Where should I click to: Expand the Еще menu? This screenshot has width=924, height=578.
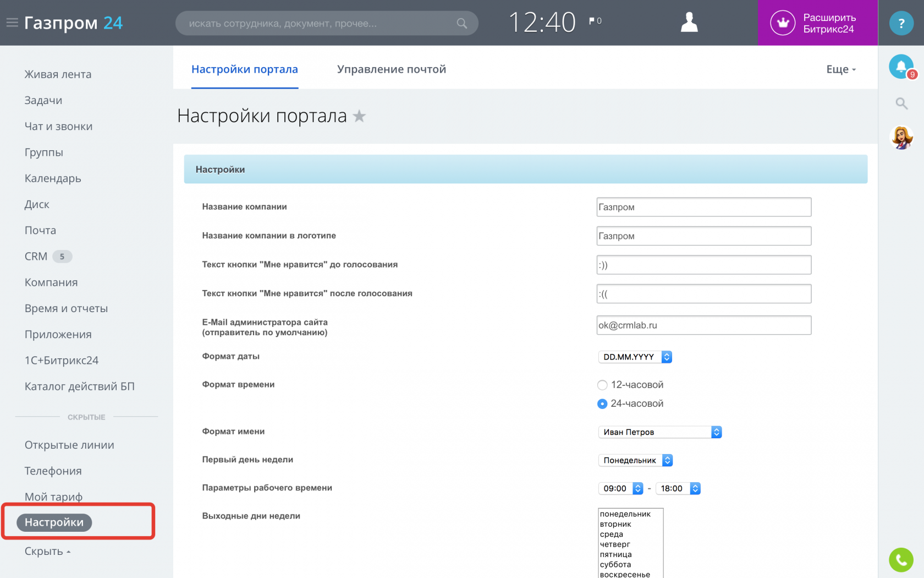coord(841,69)
